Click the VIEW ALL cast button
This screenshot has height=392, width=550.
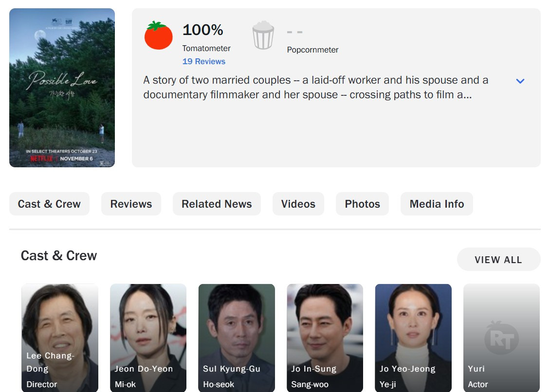tap(498, 259)
